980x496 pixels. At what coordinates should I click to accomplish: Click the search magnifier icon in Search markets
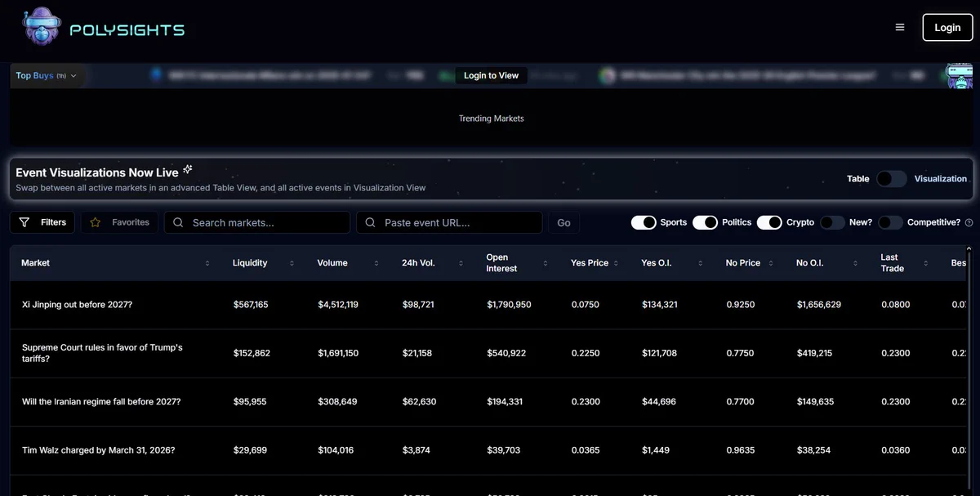tap(178, 222)
